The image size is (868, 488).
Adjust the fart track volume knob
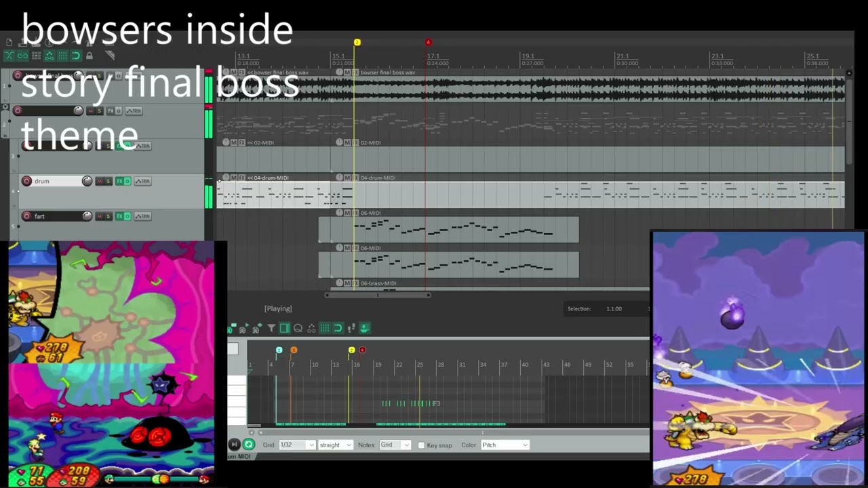87,216
